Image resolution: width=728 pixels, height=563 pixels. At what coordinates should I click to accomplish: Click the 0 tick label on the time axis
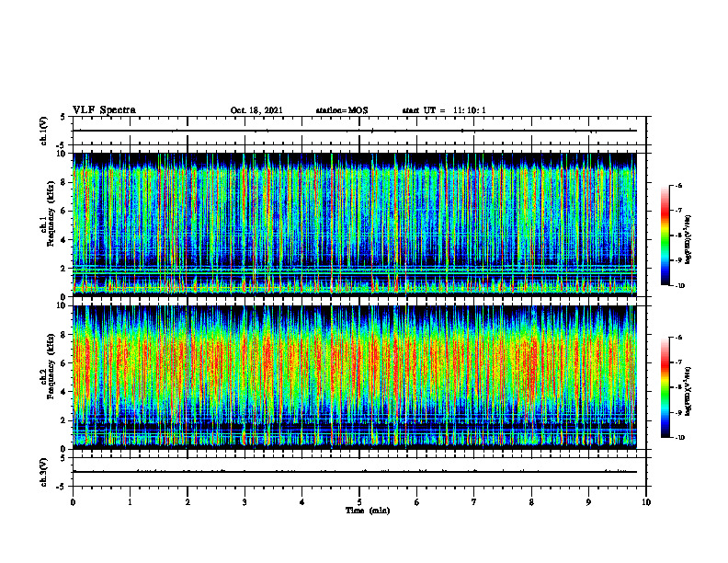click(73, 502)
